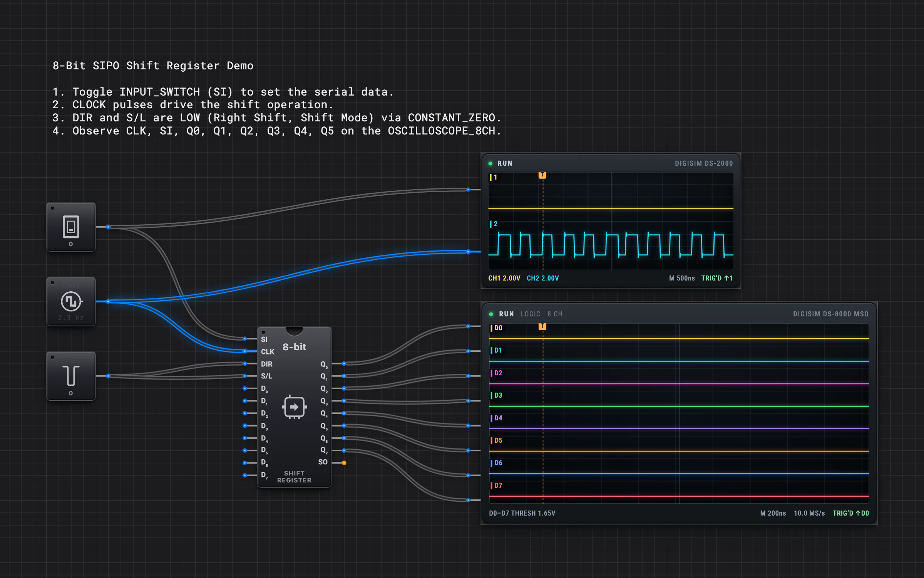Click the LOGIC · 8 CH label
The image size is (924, 578).
click(x=541, y=314)
